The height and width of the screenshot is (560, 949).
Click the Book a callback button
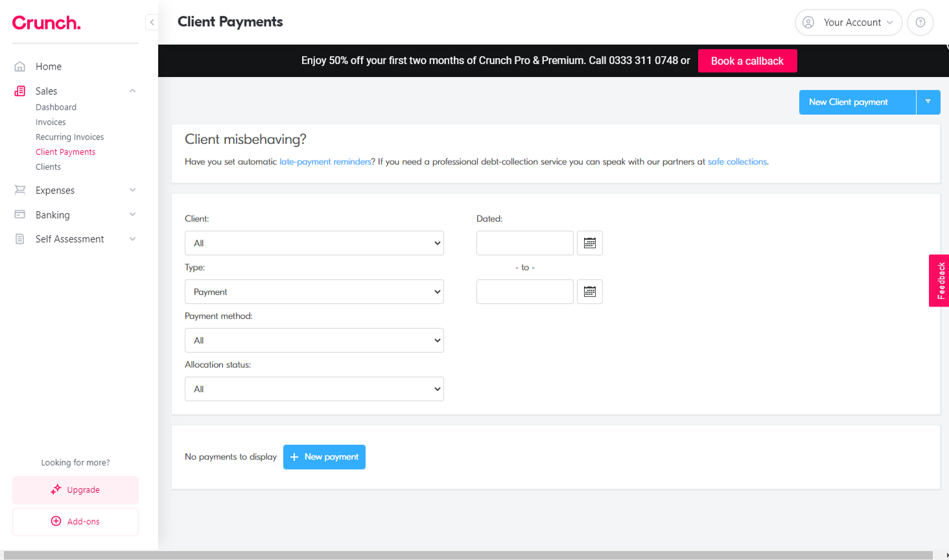pyautogui.click(x=747, y=61)
